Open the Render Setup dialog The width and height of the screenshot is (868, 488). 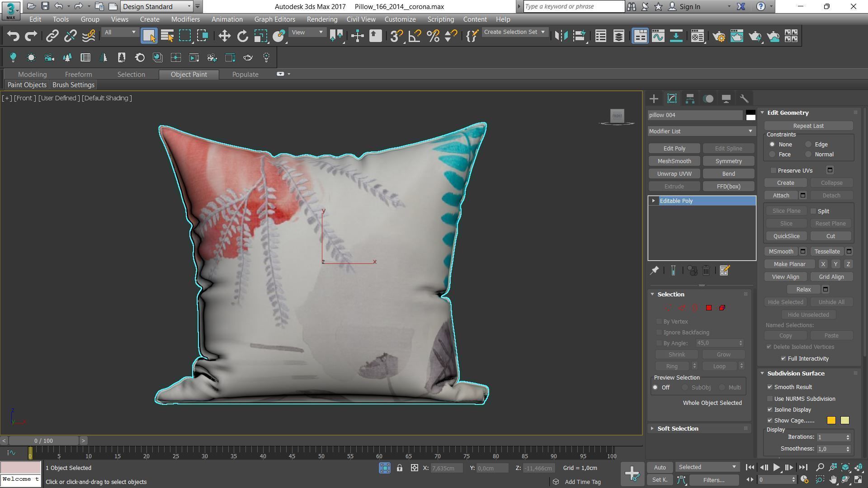[x=719, y=36]
